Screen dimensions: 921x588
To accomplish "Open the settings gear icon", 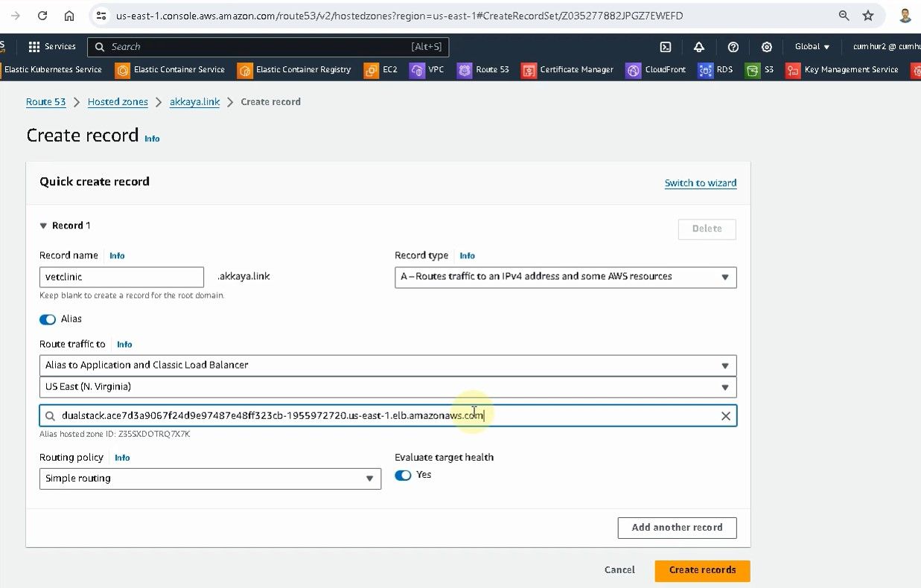I will (x=766, y=47).
